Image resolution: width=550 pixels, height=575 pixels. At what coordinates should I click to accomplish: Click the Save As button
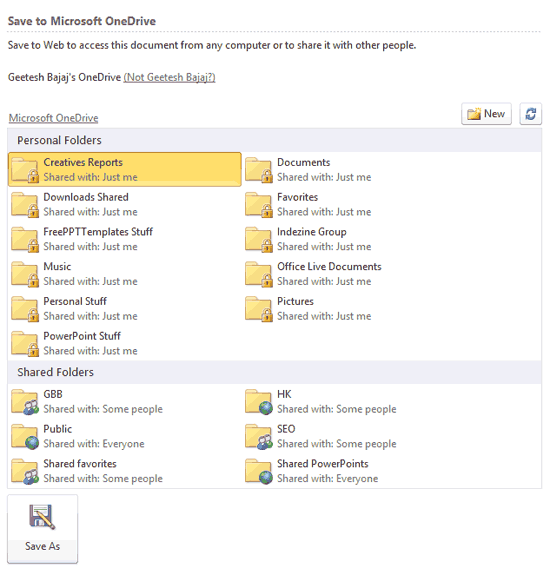pos(43,529)
